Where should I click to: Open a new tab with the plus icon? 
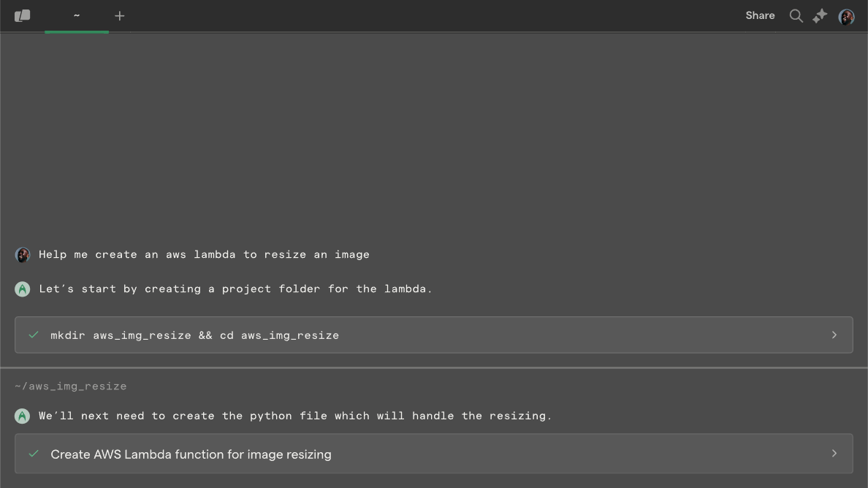[120, 16]
